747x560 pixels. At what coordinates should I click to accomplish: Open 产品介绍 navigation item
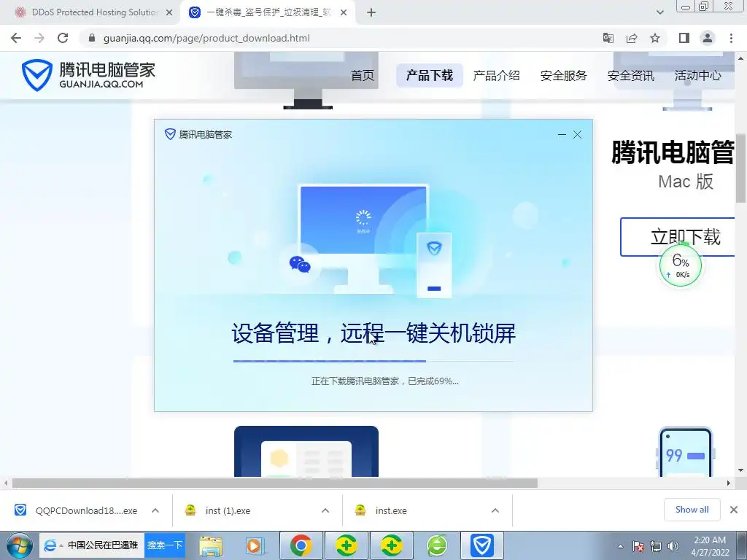click(x=496, y=75)
